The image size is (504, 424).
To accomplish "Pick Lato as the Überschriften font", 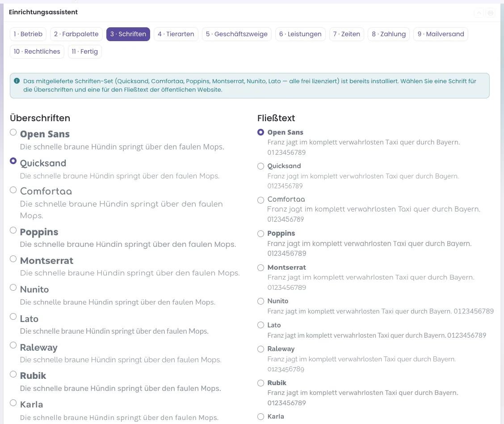I will pos(13,317).
